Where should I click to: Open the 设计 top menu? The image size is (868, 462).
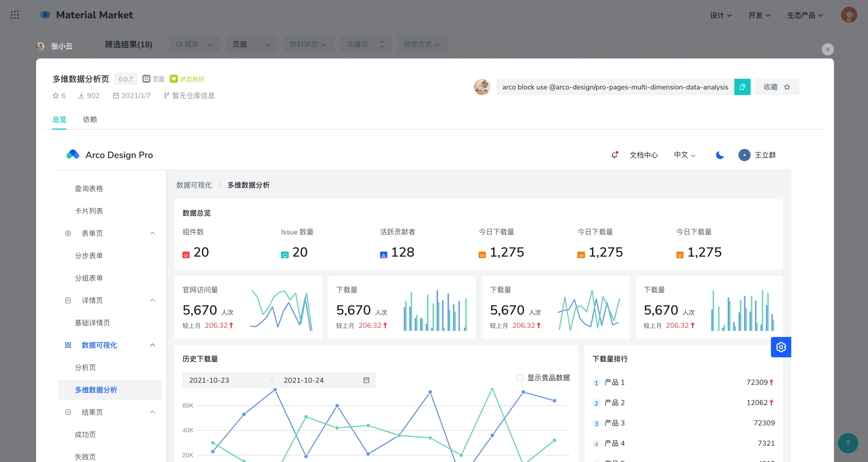click(x=721, y=16)
